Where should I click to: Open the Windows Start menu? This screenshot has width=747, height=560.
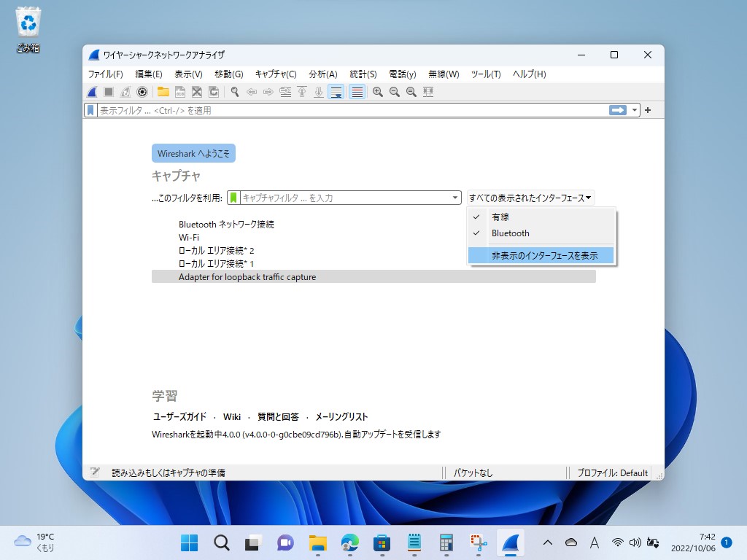(x=189, y=542)
